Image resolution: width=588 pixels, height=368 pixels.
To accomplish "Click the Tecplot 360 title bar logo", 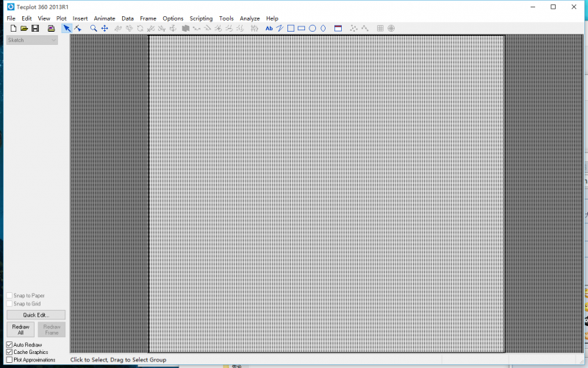I will (x=10, y=7).
